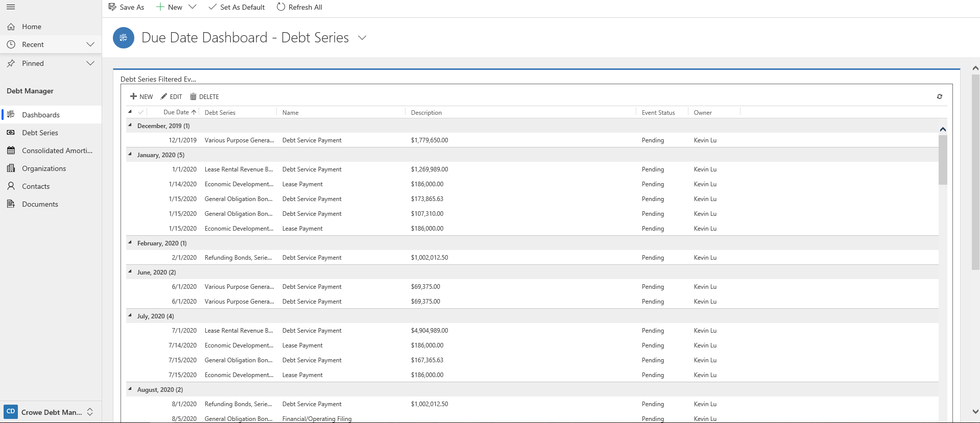Click the round dashboard icon beside the title
The width and height of the screenshot is (980, 423).
(x=123, y=38)
